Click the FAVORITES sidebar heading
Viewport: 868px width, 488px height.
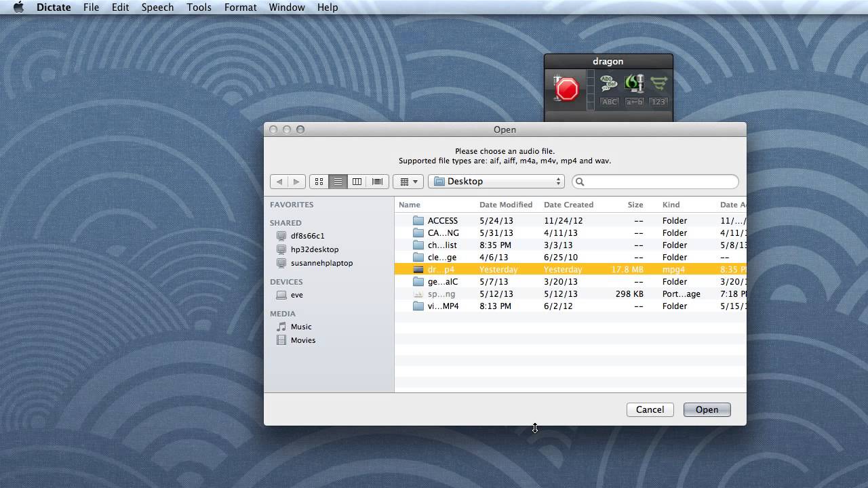[292, 205]
